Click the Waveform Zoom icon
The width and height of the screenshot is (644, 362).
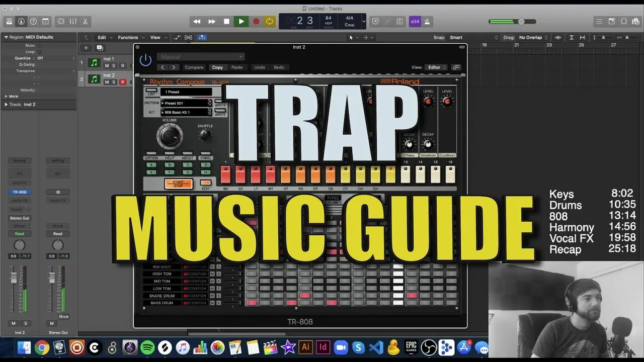558,37
